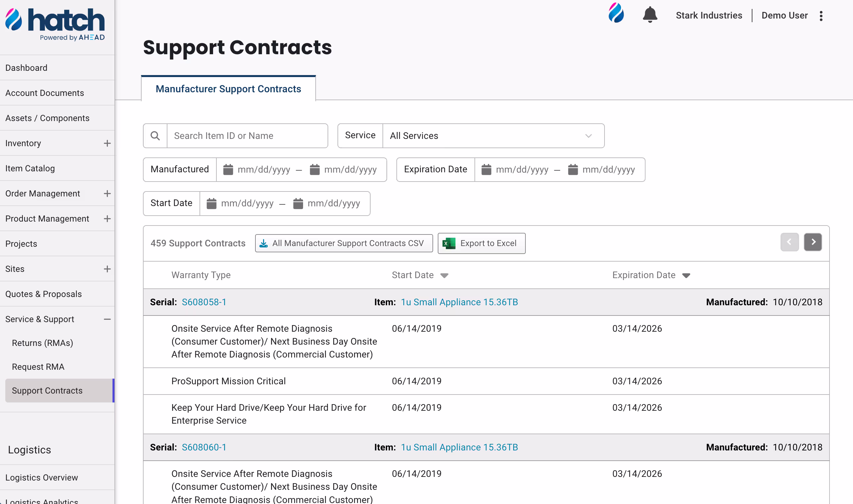Select Manufacturer Support Contracts tab
Image resolution: width=853 pixels, height=504 pixels.
(228, 89)
